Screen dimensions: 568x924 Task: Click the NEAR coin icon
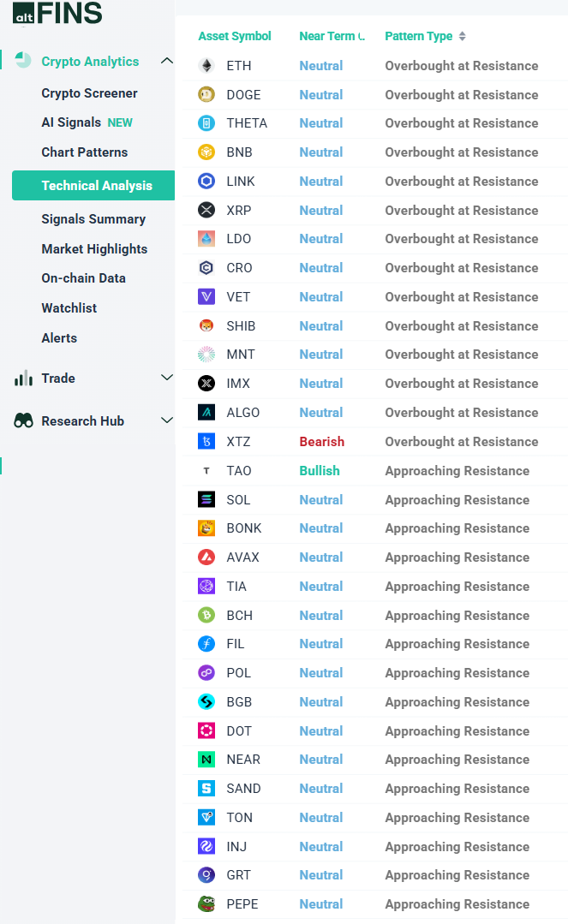click(206, 760)
